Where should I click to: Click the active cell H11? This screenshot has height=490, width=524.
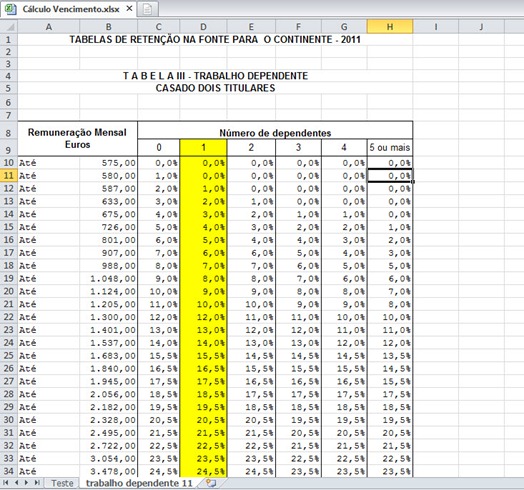390,176
